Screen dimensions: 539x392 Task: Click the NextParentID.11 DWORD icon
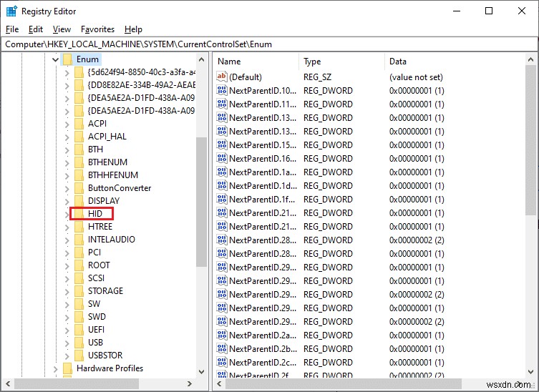click(222, 104)
